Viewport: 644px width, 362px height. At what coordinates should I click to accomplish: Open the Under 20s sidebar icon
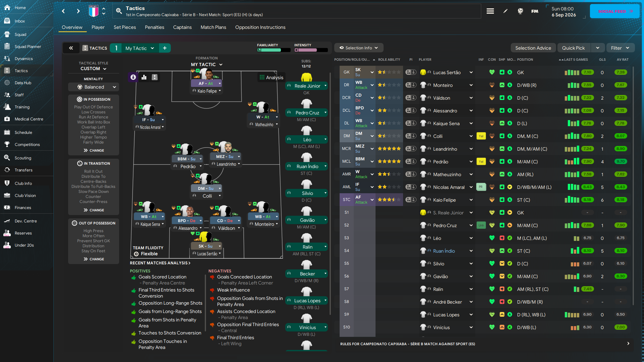pos(7,245)
